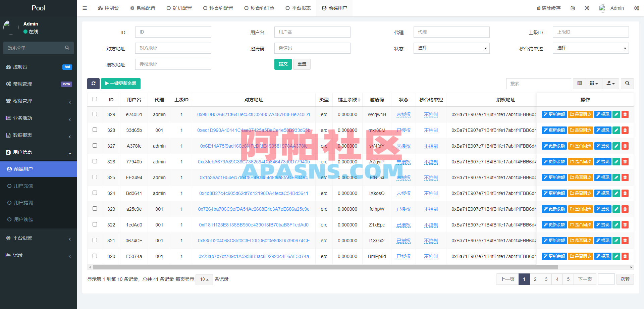Viewport: 644px width, 309px height.
Task: Open the 状态 selection dropdown
Action: coord(451,48)
